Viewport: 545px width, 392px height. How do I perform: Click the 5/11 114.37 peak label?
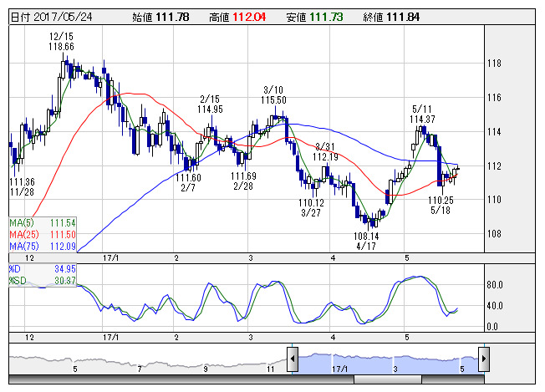[x=422, y=114]
